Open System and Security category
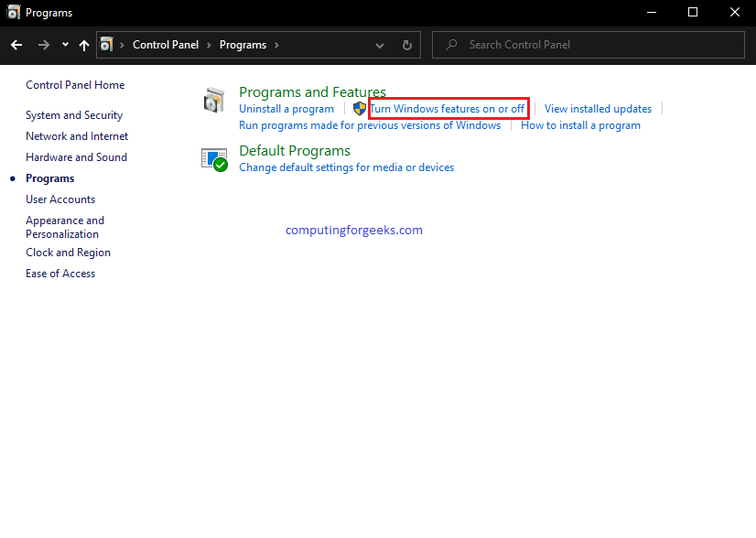The height and width of the screenshot is (538, 756). pyautogui.click(x=74, y=115)
